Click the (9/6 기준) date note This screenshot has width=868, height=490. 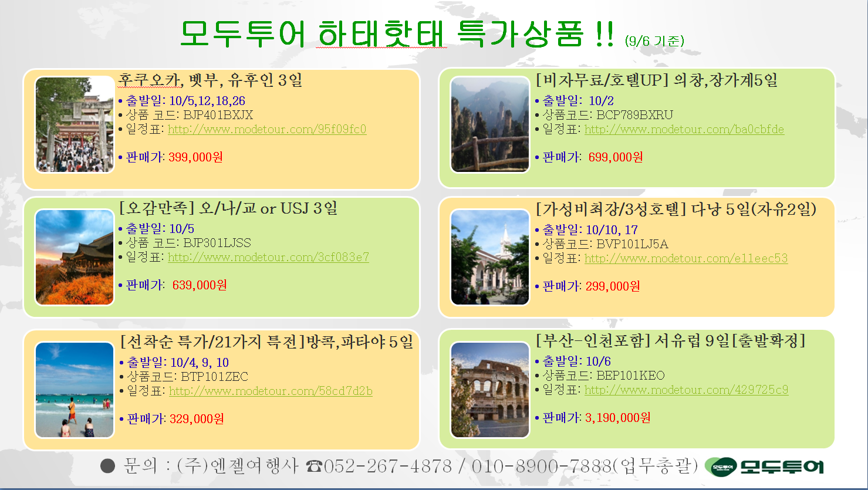point(654,40)
